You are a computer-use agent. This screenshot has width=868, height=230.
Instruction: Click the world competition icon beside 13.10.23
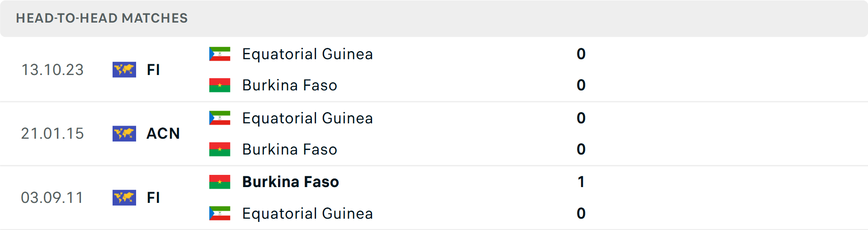(124, 70)
